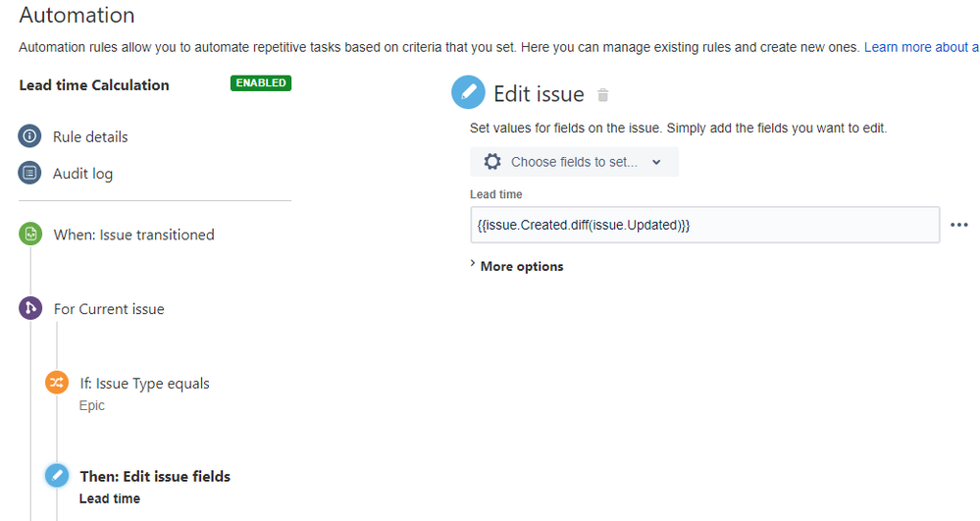
Task: Click the Audit log list icon
Action: (x=29, y=173)
